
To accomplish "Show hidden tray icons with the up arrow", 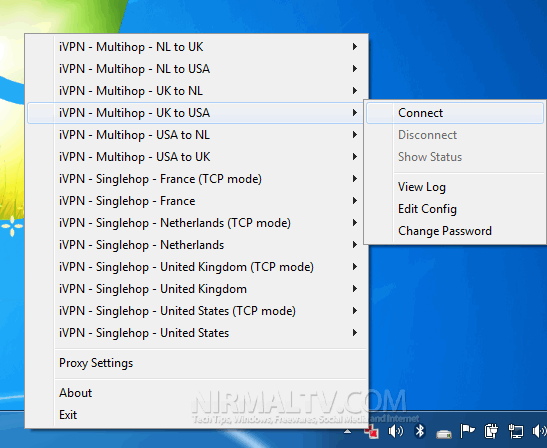I will (x=347, y=432).
